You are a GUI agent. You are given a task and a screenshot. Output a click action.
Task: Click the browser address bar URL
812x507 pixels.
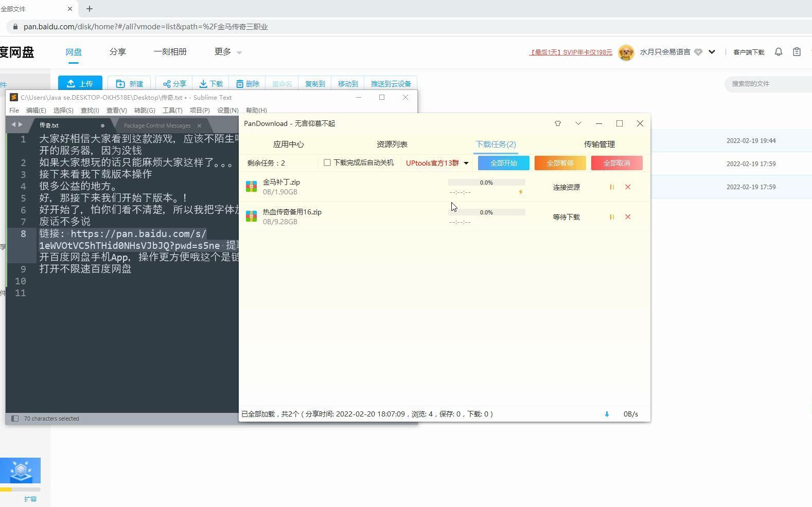click(x=146, y=27)
